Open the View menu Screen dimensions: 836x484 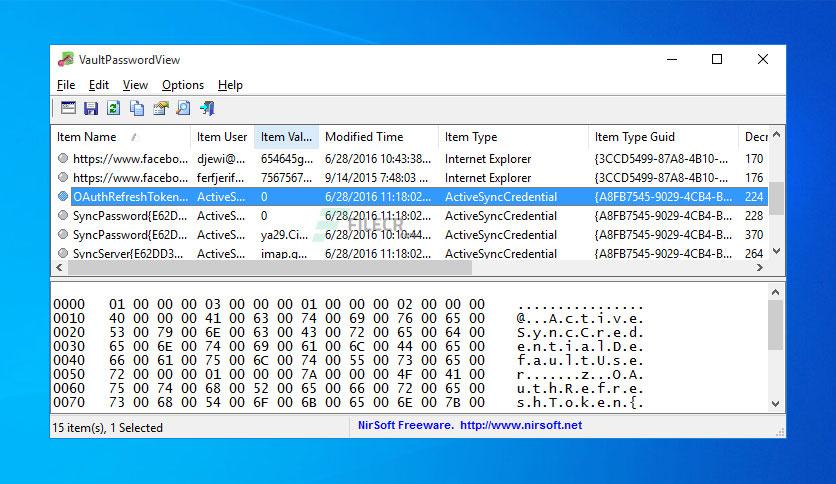(135, 85)
